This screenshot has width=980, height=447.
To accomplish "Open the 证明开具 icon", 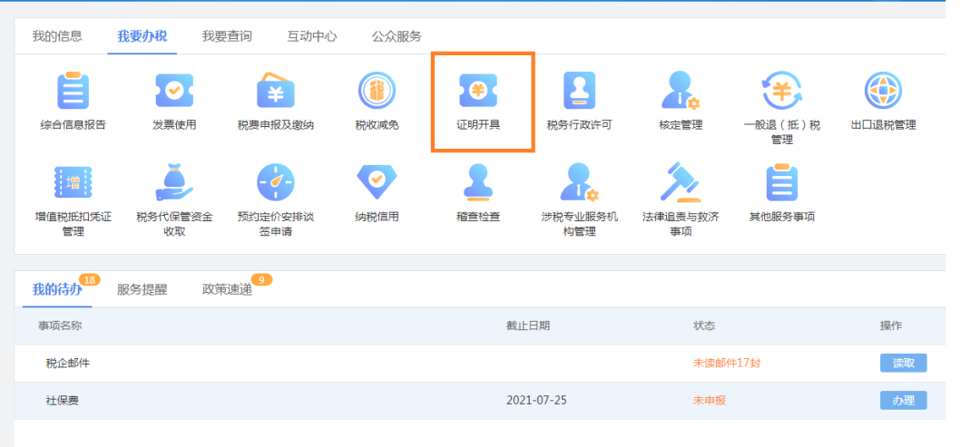I will (478, 92).
